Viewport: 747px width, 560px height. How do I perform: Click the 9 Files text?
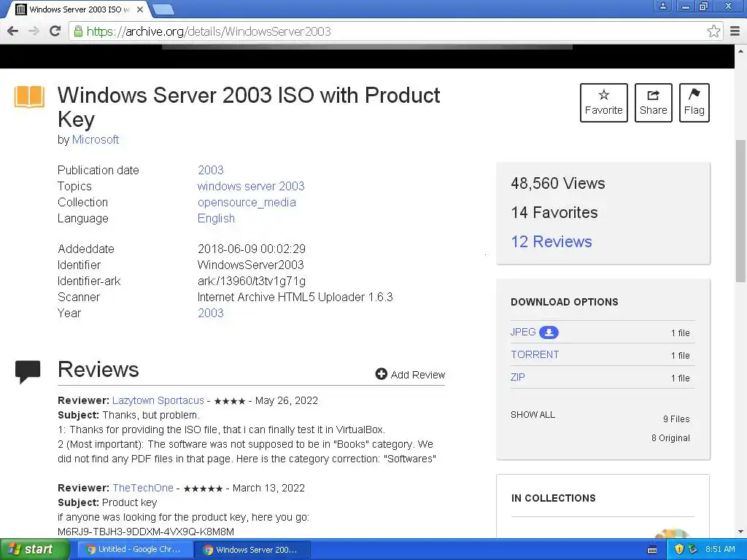676,419
